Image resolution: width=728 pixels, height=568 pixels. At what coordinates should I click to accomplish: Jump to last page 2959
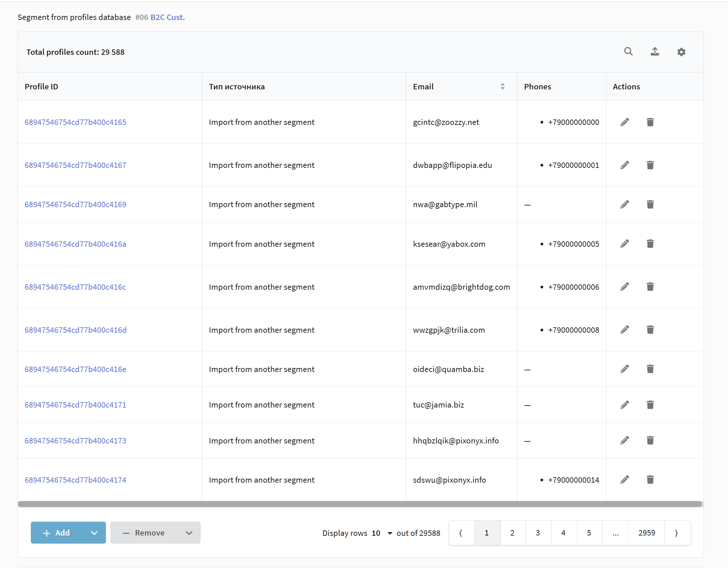646,533
